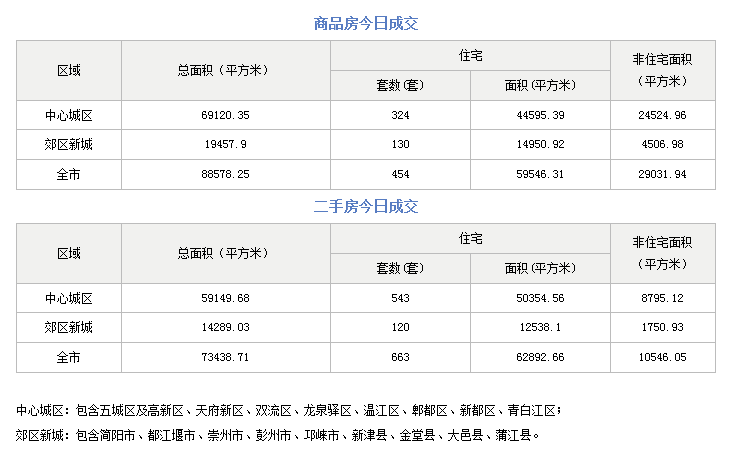Select the 69120.35 total area cell

pyautogui.click(x=225, y=115)
